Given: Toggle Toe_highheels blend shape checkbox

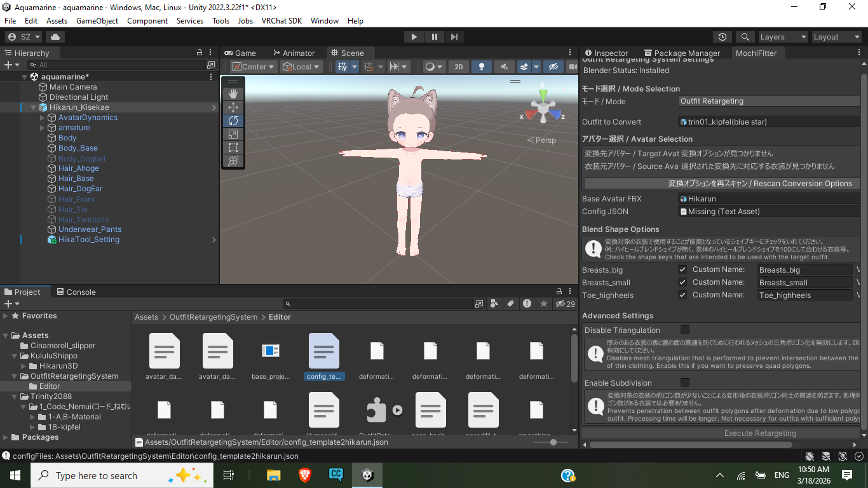Looking at the screenshot, I should click(x=682, y=295).
